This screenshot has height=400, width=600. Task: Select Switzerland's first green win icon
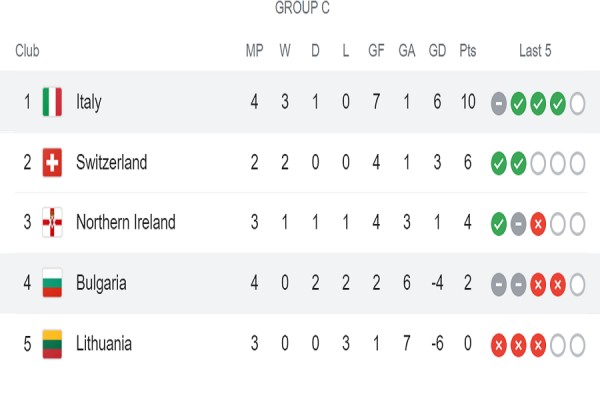[x=499, y=163]
